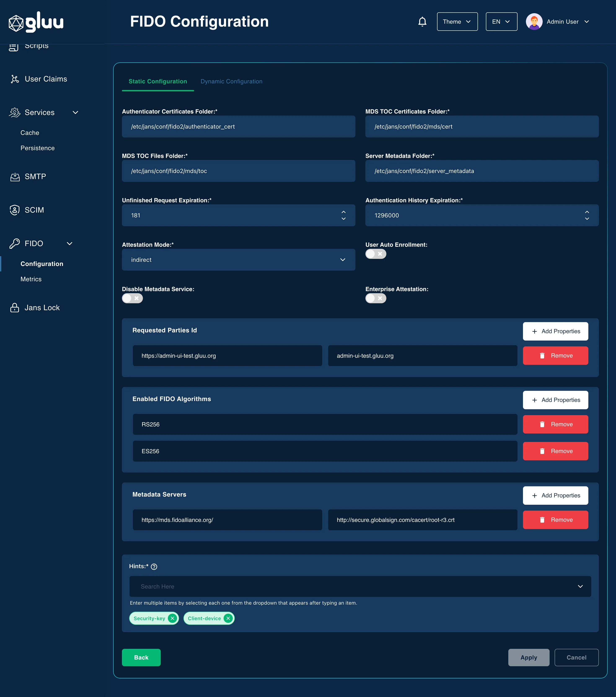Collapse the FIDO sidebar menu

point(70,244)
